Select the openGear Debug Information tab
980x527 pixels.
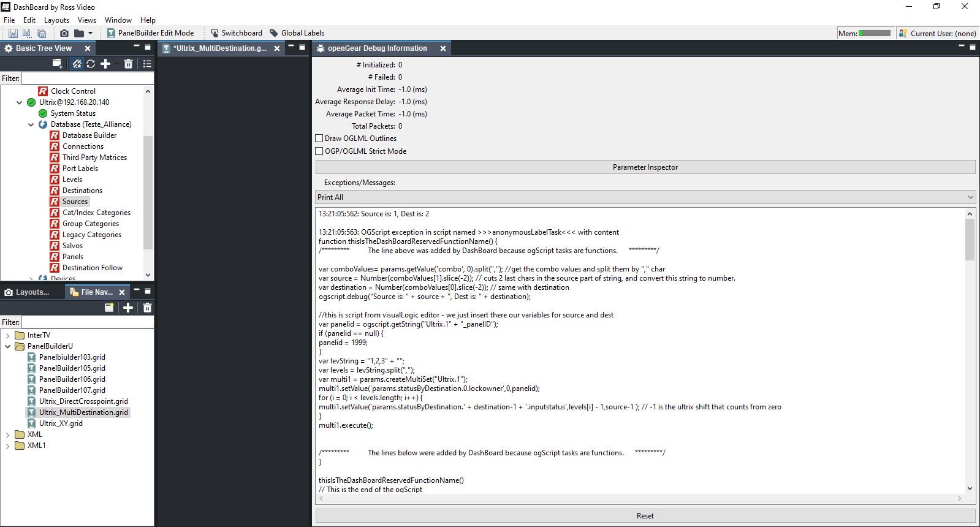[376, 48]
